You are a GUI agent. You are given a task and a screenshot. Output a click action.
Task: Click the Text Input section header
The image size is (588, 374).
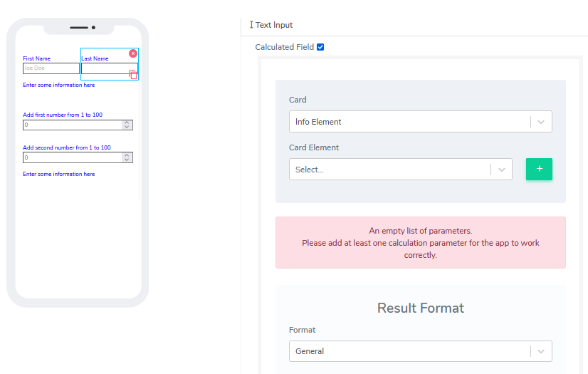(274, 25)
